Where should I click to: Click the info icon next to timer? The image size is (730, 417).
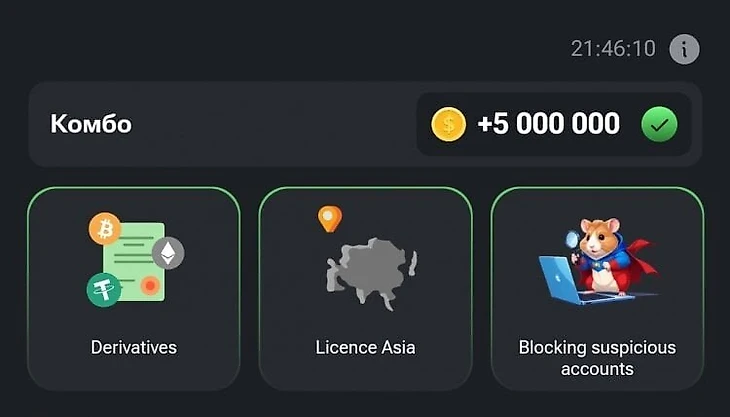pyautogui.click(x=684, y=49)
